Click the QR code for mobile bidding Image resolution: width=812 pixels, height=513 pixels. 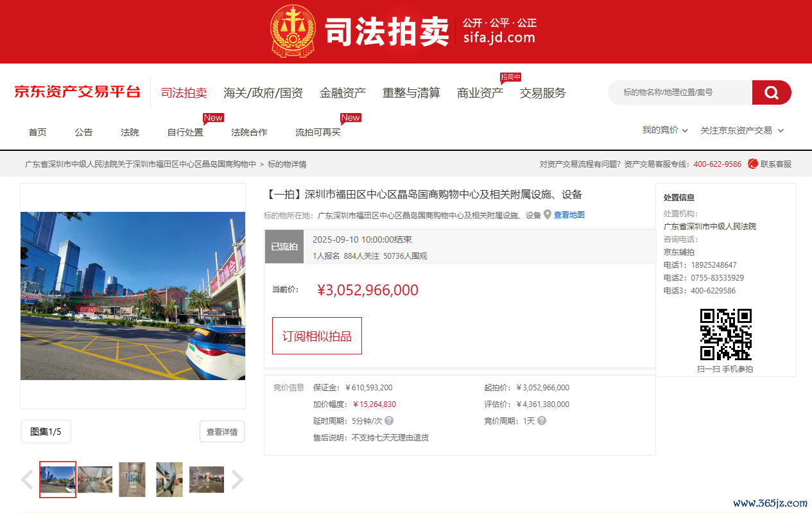tap(725, 335)
